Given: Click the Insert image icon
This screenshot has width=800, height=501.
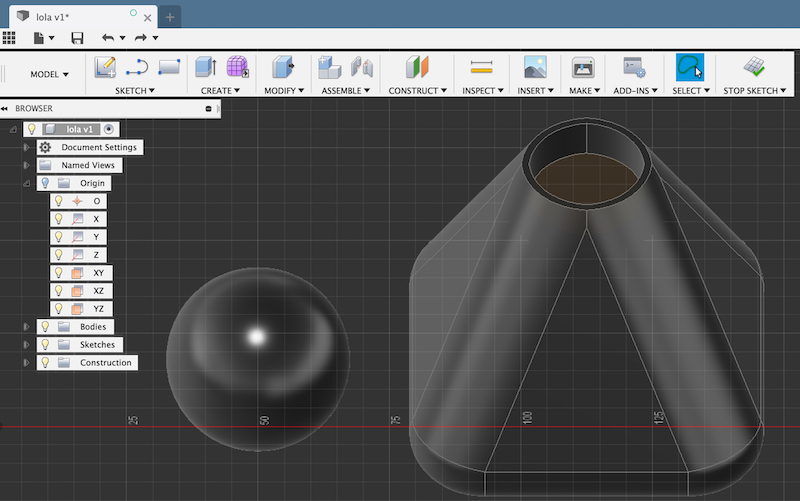Looking at the screenshot, I should click(x=535, y=67).
